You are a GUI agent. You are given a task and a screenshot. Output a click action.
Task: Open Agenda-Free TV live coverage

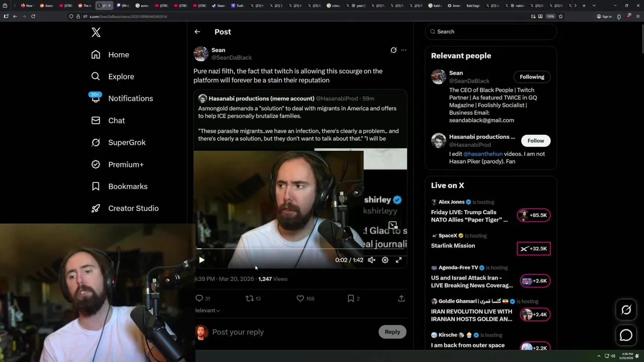472,282
